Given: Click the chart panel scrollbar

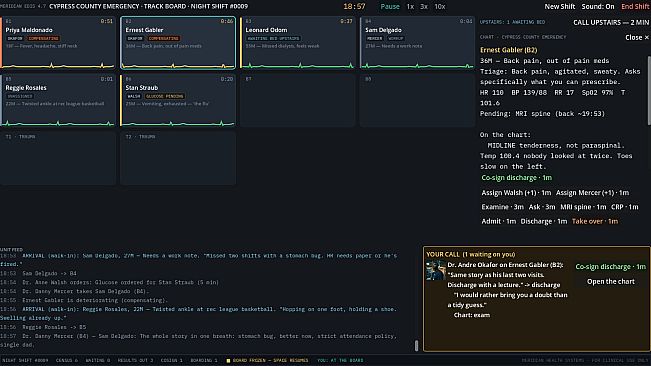Looking at the screenshot, I should click(x=649, y=90).
